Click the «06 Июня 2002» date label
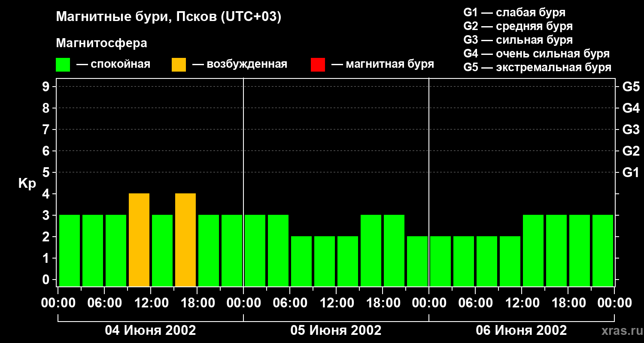The width and height of the screenshot is (644, 343). coord(521,331)
